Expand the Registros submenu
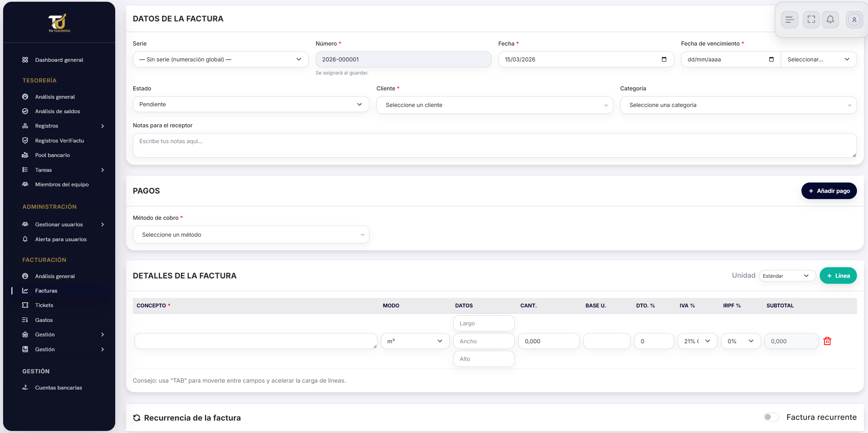 [x=102, y=126]
